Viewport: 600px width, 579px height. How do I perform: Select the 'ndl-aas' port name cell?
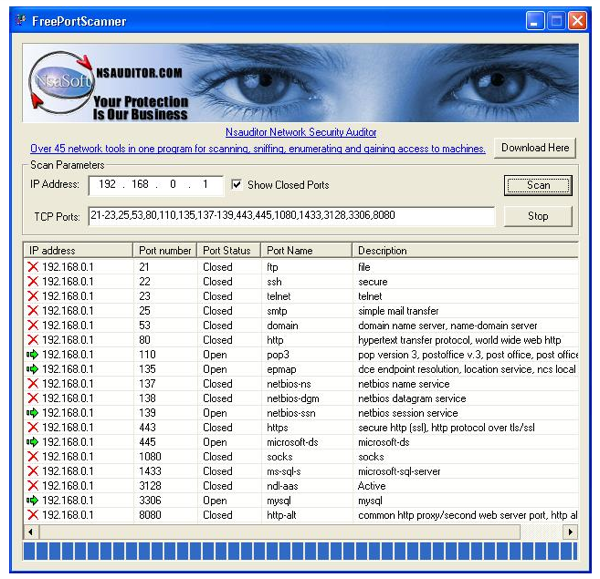point(282,486)
